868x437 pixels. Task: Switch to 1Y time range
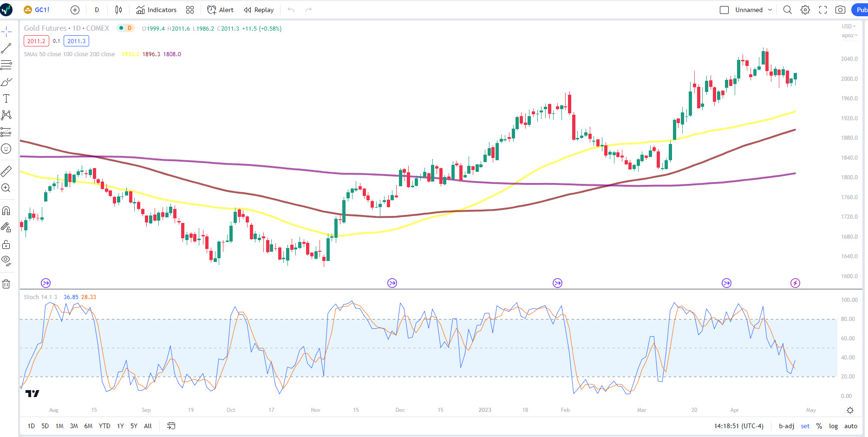point(120,426)
